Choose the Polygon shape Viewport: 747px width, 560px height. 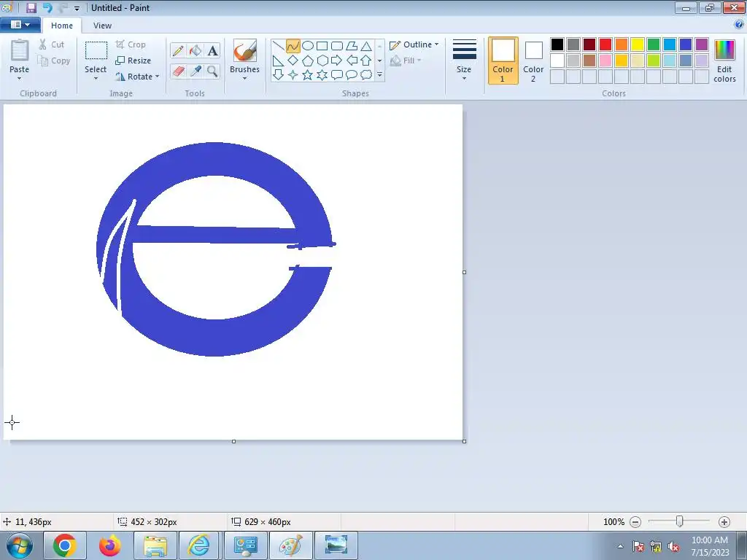(x=352, y=46)
